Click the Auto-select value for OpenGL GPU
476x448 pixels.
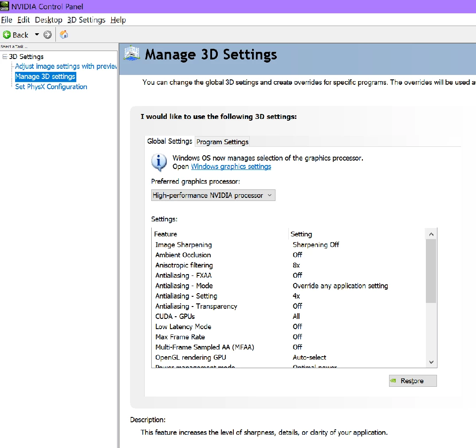(x=309, y=358)
